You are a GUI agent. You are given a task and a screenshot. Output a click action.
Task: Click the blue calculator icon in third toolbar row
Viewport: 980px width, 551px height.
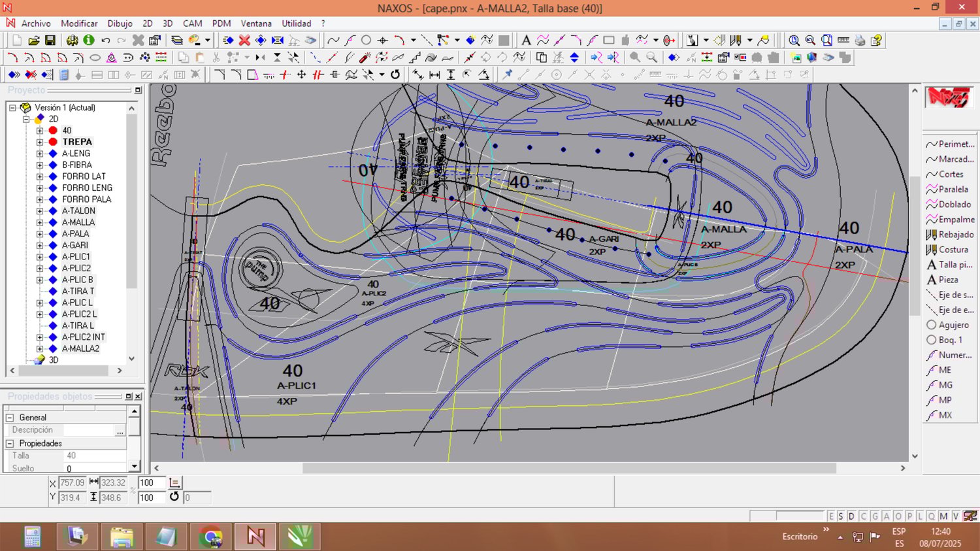[64, 75]
